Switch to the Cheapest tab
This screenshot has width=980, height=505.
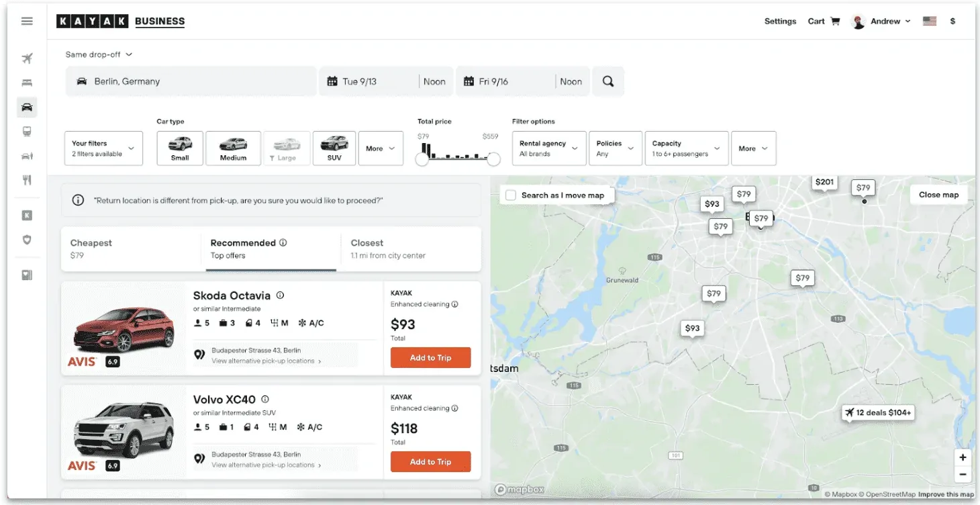[131, 248]
